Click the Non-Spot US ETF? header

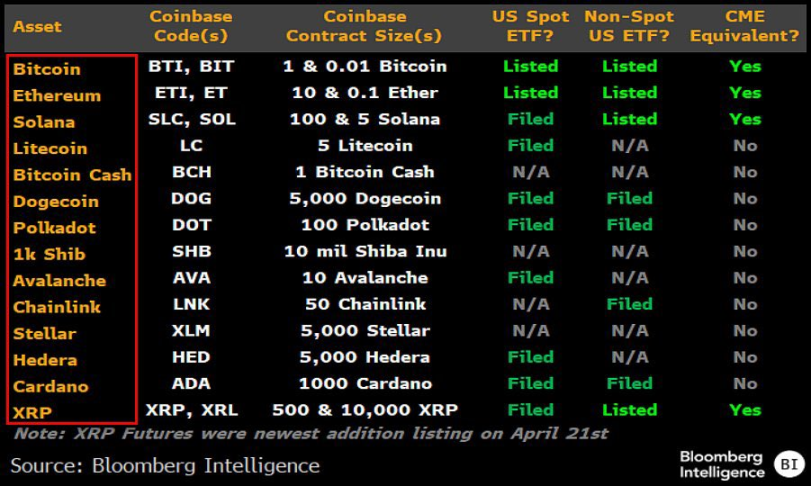(x=630, y=26)
